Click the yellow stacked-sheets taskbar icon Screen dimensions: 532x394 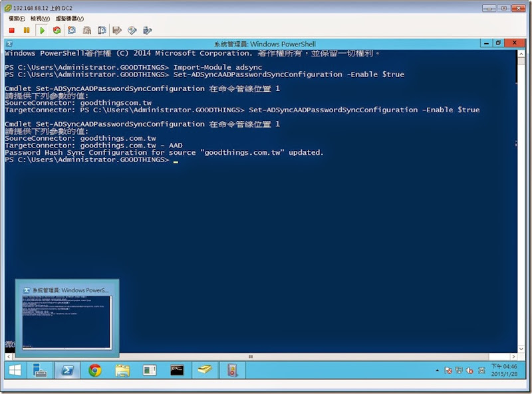coord(205,370)
